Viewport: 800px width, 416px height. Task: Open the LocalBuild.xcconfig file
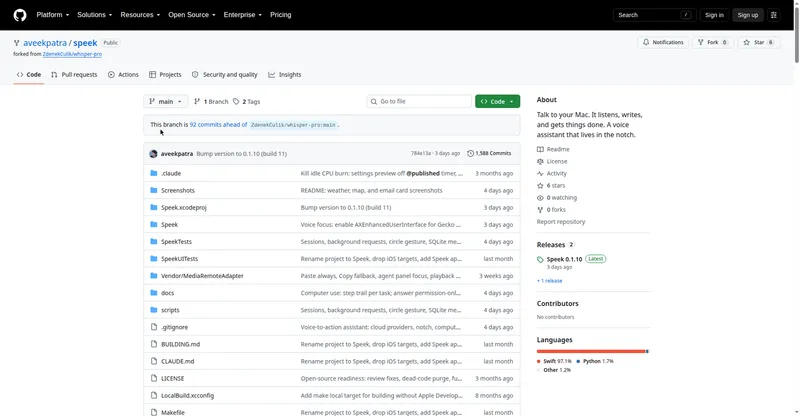(x=187, y=396)
